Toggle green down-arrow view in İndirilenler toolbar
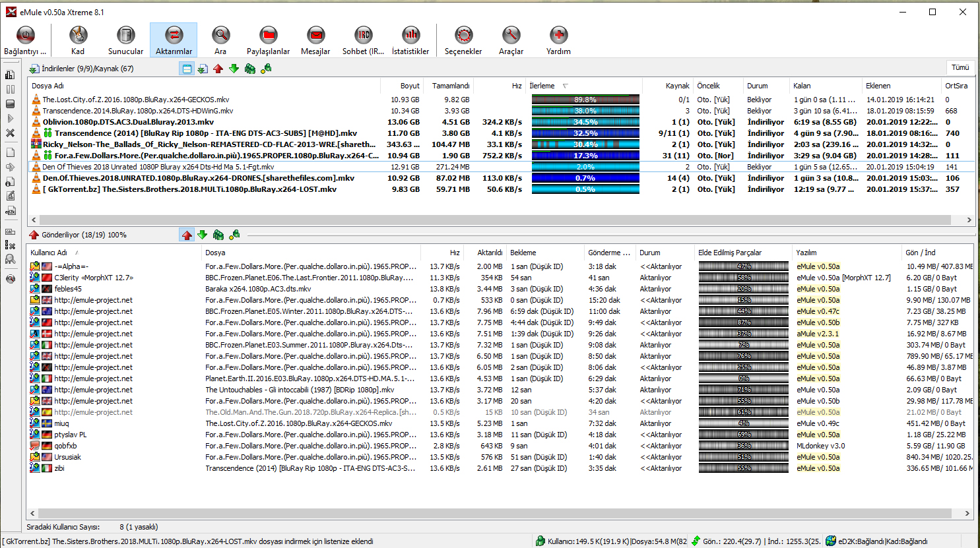The width and height of the screenshot is (980, 548). [x=234, y=69]
